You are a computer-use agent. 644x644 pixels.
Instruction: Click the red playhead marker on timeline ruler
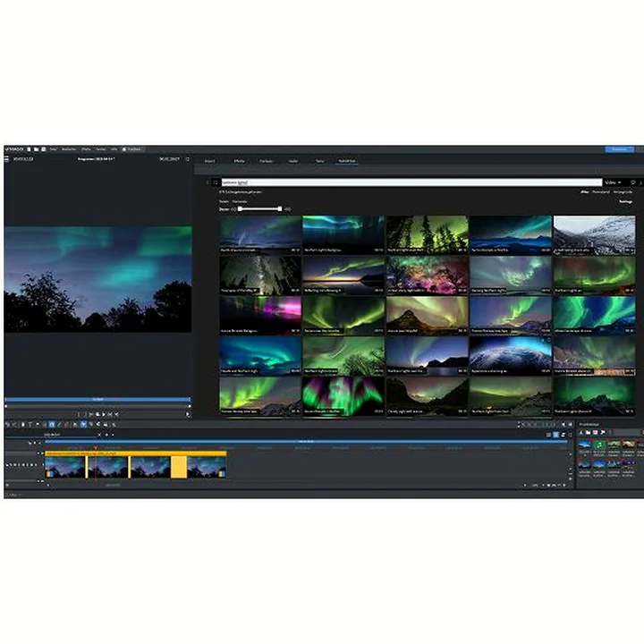click(96, 448)
